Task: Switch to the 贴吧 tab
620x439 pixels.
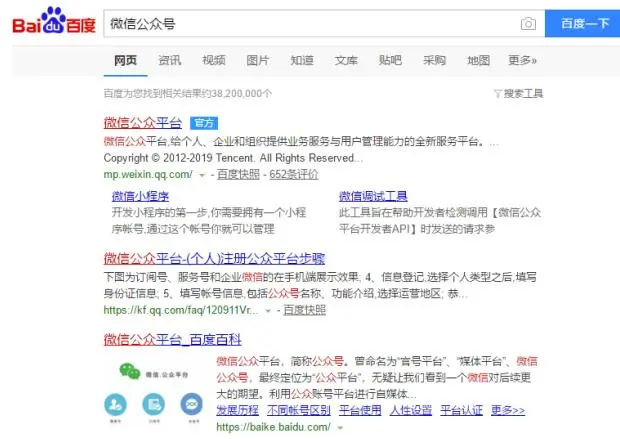Action: (390, 61)
